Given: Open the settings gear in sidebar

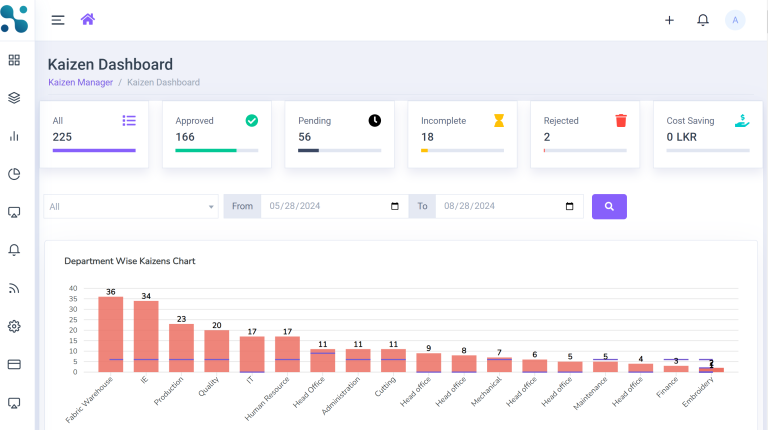Looking at the screenshot, I should [x=14, y=326].
